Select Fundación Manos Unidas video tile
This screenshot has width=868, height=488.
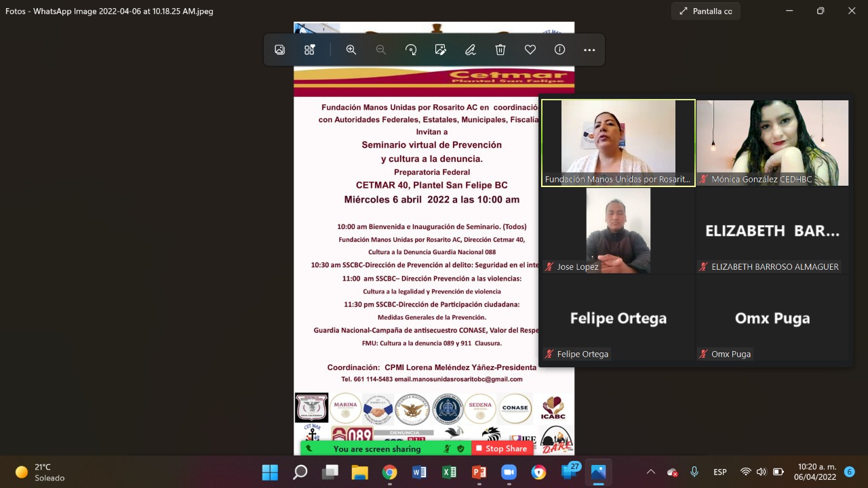pyautogui.click(x=618, y=143)
